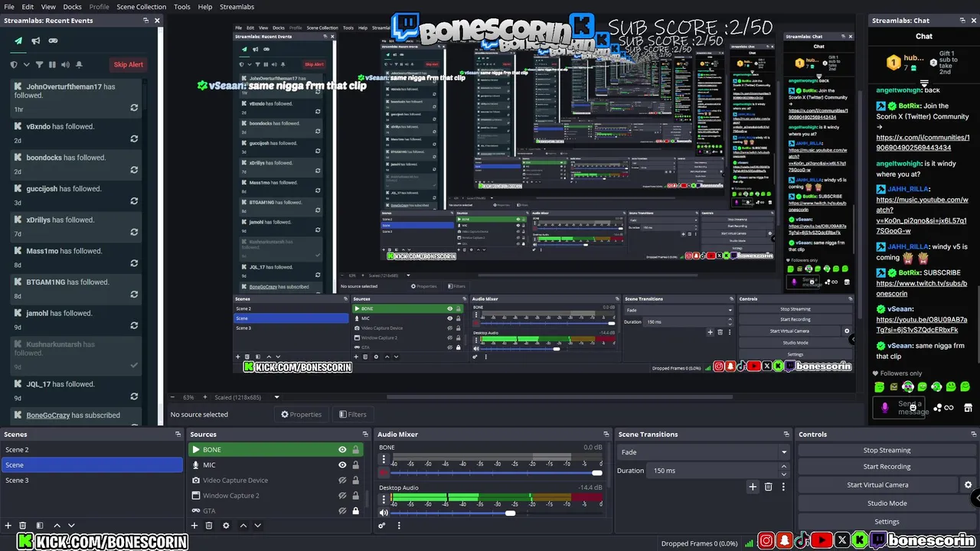
Task: Open the megaphone tab in Recent Events
Action: pyautogui.click(x=36, y=41)
